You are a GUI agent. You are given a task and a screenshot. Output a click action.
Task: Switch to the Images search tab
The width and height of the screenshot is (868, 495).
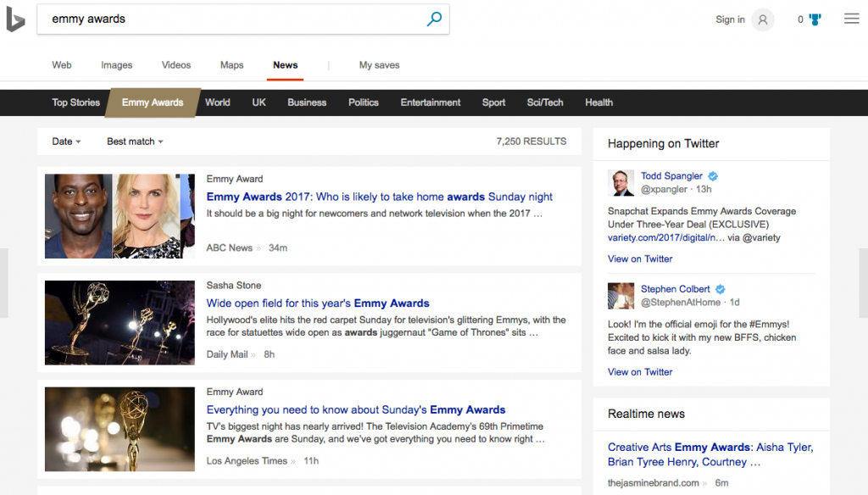[116, 65]
